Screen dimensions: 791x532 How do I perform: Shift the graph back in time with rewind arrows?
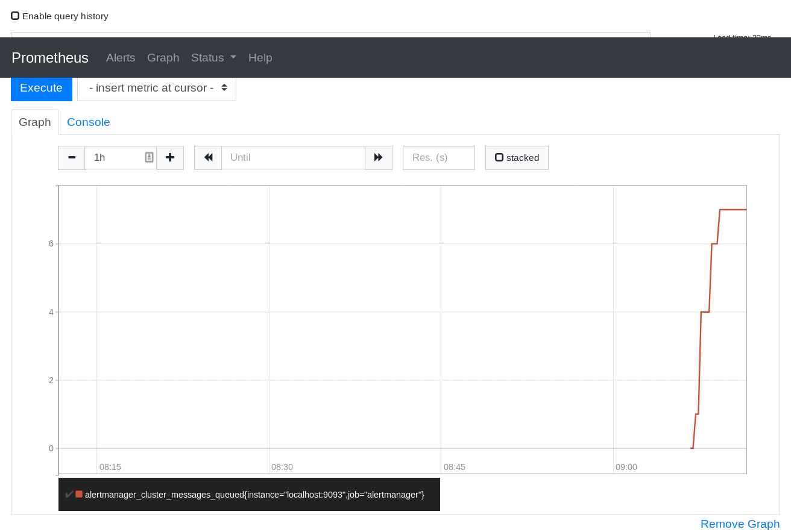(207, 157)
